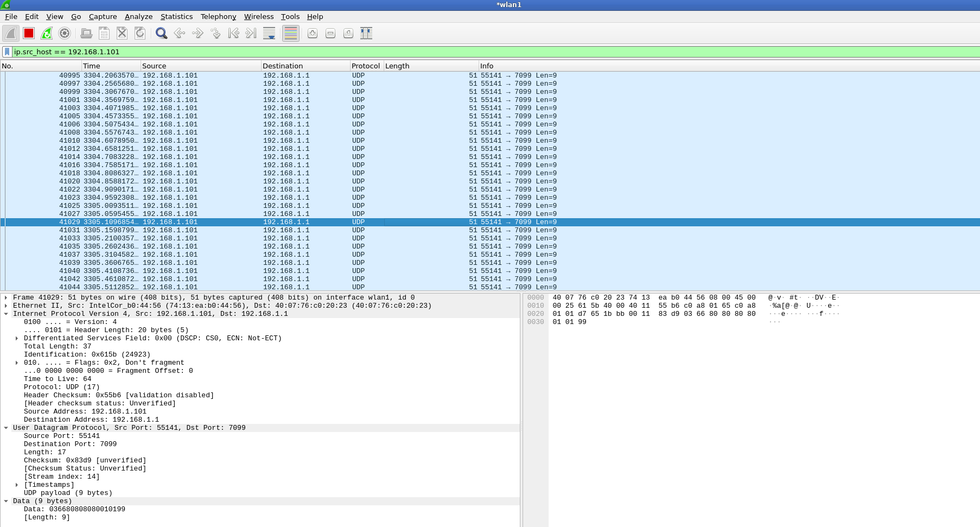
Task: Open capture options gear icon
Action: tap(65, 34)
